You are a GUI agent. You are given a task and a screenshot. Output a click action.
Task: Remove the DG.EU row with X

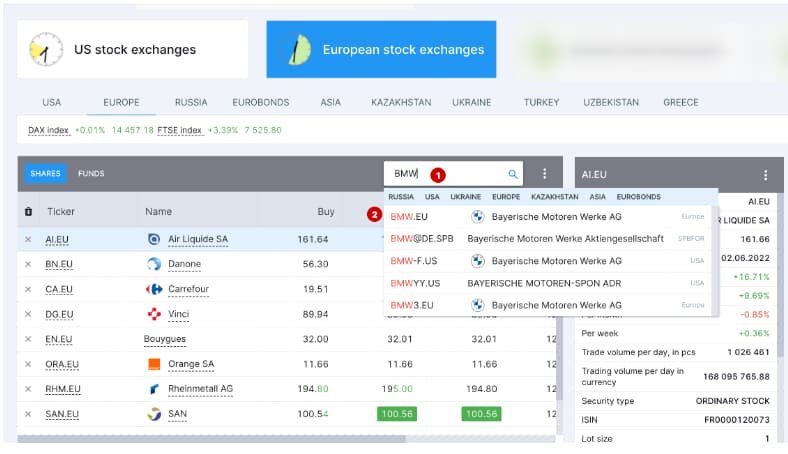[x=28, y=314]
